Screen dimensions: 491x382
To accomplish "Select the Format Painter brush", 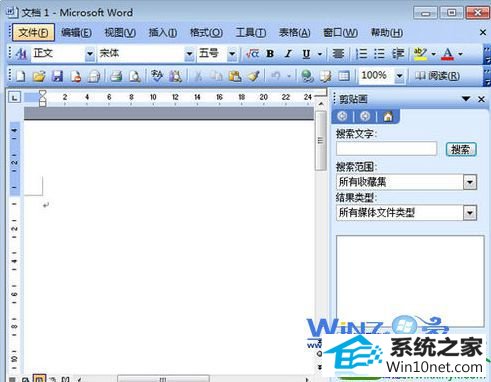I will [x=253, y=76].
